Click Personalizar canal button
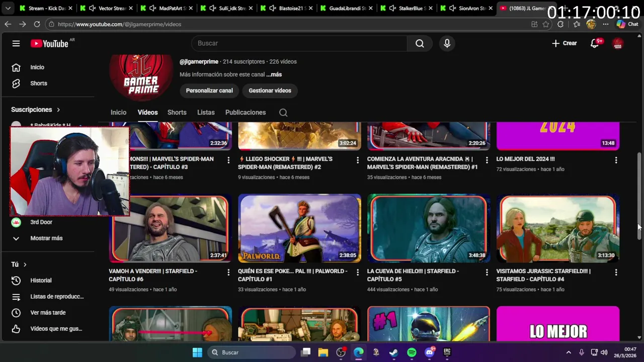Screen dimensions: 644x362 pyautogui.click(x=209, y=90)
